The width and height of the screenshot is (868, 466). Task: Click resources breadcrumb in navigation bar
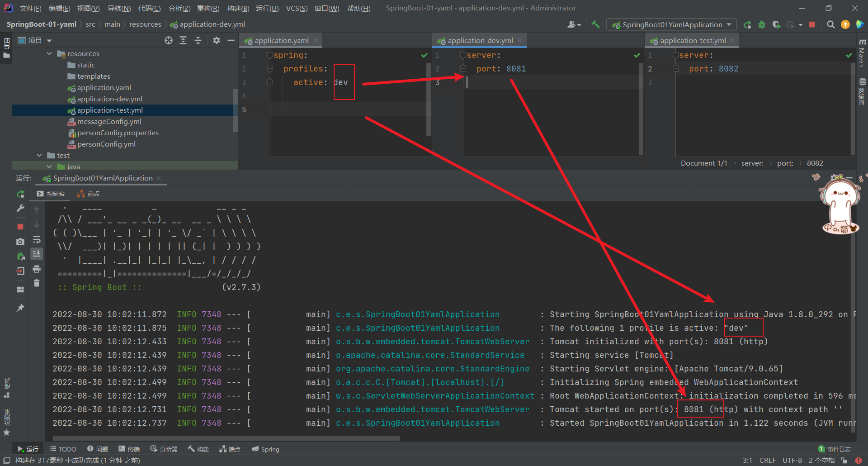coord(145,24)
